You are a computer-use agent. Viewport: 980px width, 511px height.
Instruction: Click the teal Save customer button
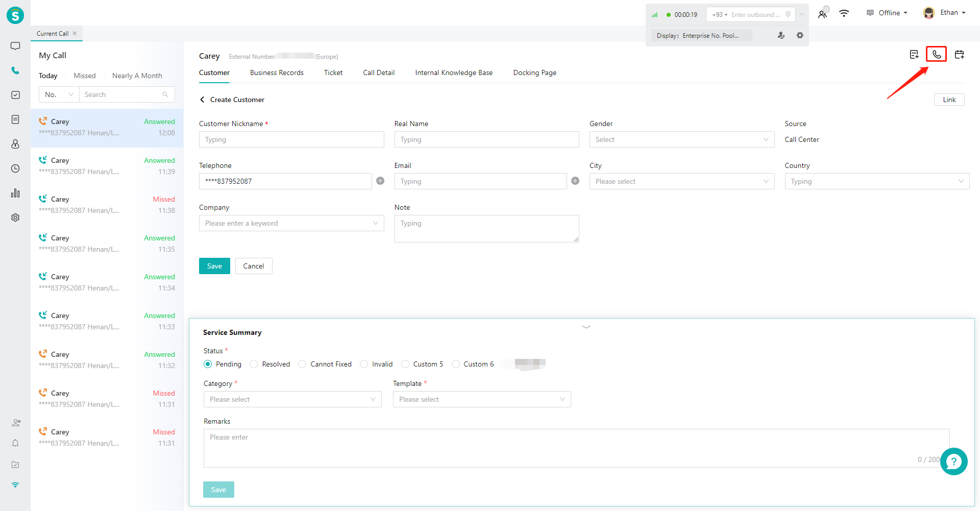(x=214, y=266)
